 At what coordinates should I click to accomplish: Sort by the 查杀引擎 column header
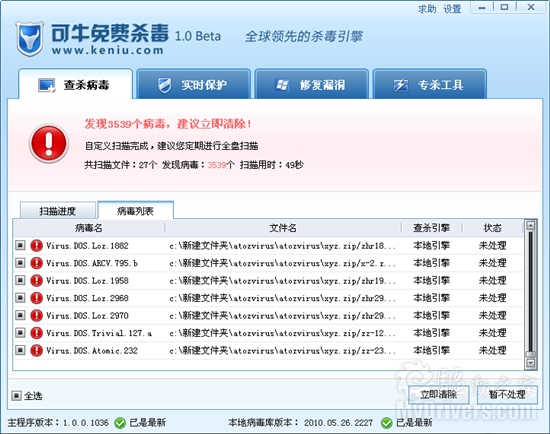coord(431,228)
